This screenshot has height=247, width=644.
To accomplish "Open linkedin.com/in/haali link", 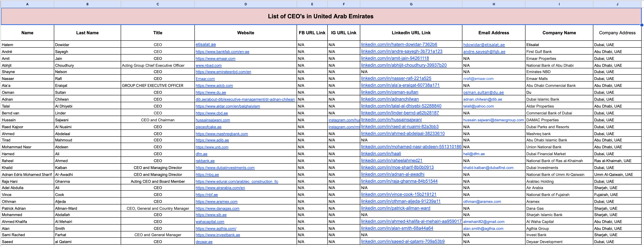I will point(381,154).
